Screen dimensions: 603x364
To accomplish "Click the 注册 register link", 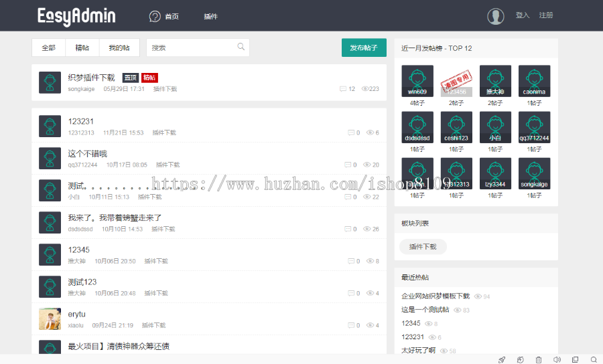I will coord(546,15).
